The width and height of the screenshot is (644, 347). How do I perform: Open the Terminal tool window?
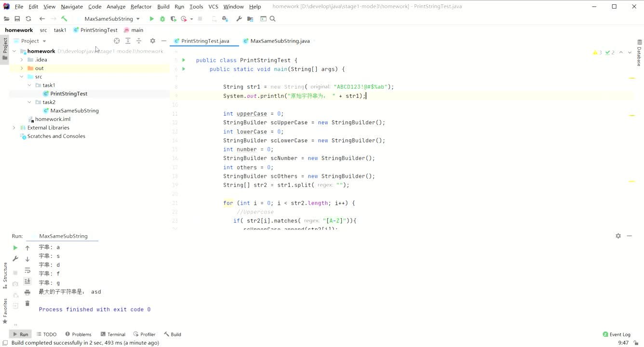[x=113, y=334]
